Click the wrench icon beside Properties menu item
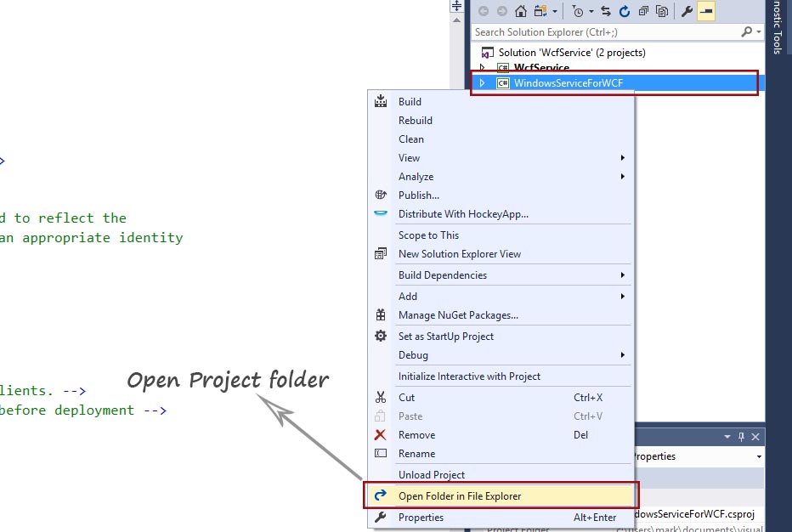The width and height of the screenshot is (792, 532). 381,517
